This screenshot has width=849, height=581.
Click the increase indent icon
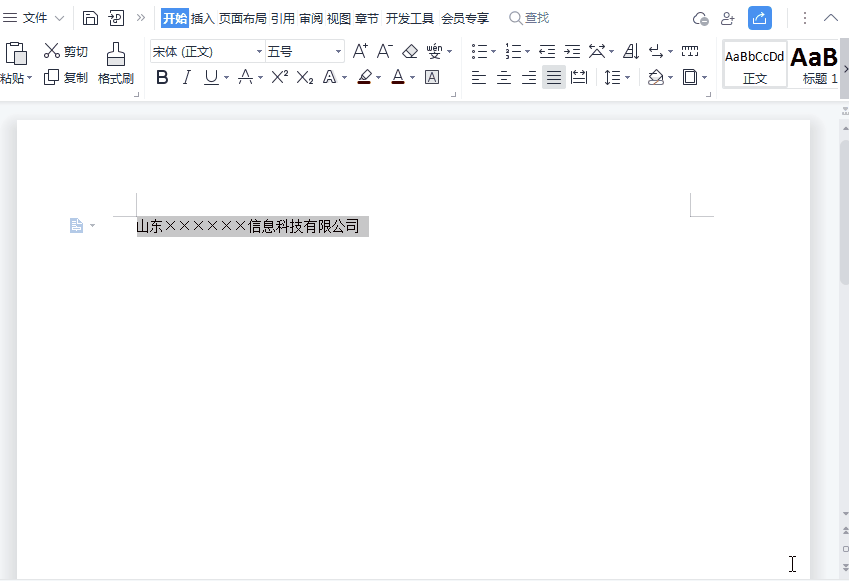(x=572, y=51)
